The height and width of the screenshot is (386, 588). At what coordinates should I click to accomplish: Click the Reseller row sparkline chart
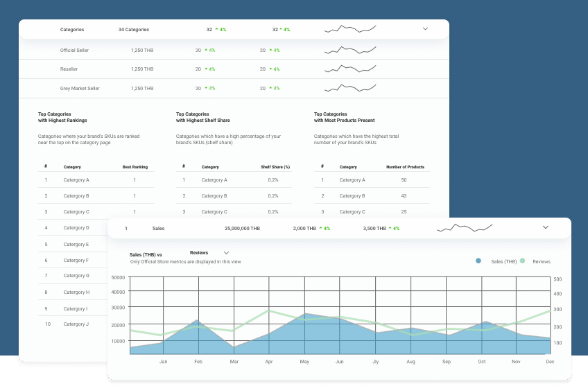tap(351, 69)
